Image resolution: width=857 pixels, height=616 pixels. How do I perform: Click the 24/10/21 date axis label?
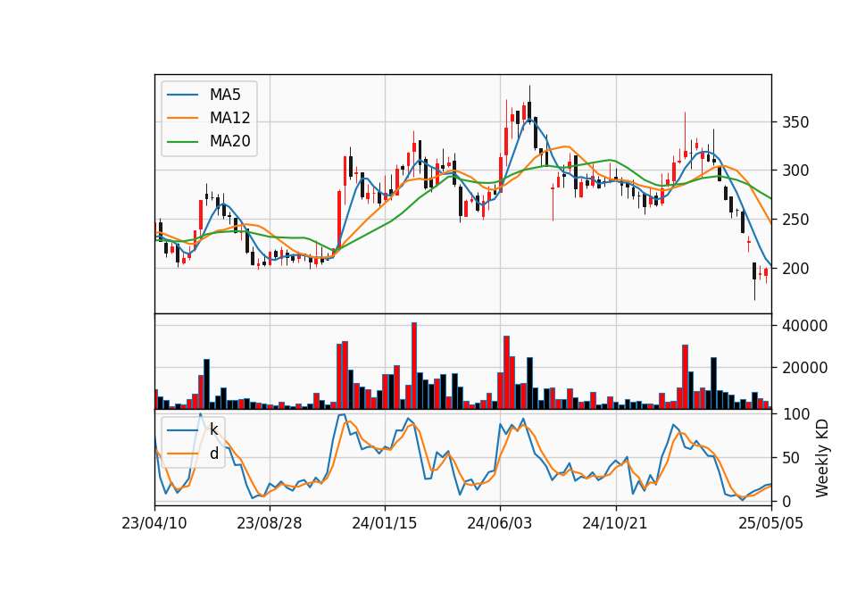(x=615, y=523)
